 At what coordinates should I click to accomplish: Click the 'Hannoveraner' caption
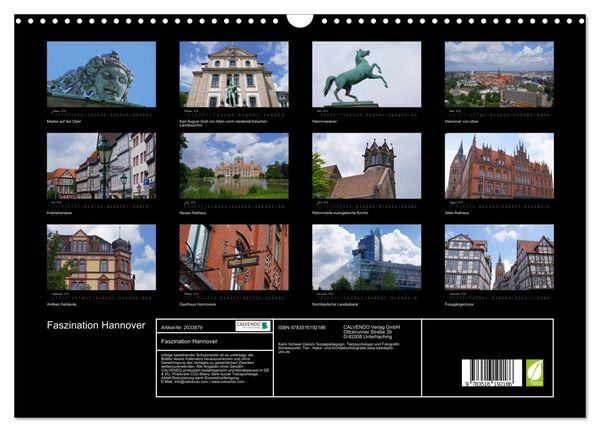tap(324, 121)
